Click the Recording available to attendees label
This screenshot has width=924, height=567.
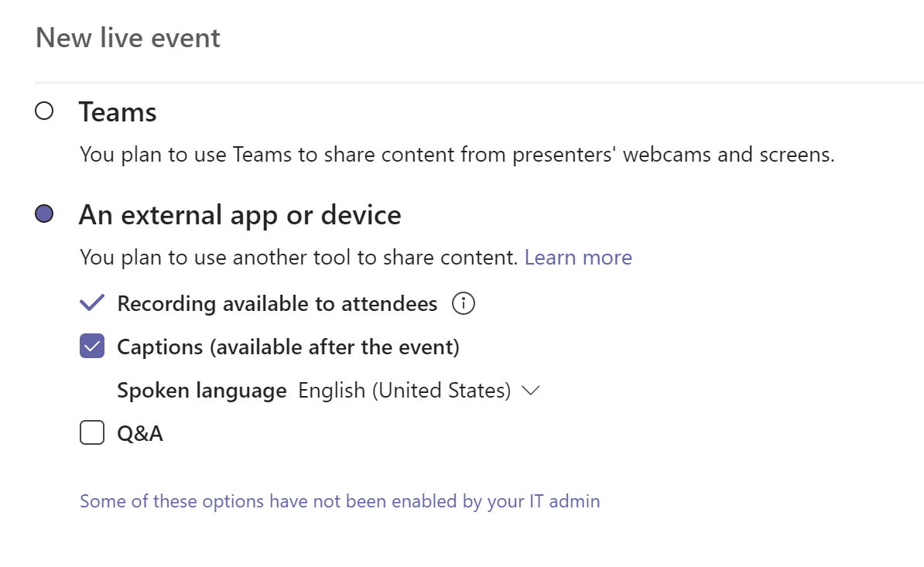point(277,304)
